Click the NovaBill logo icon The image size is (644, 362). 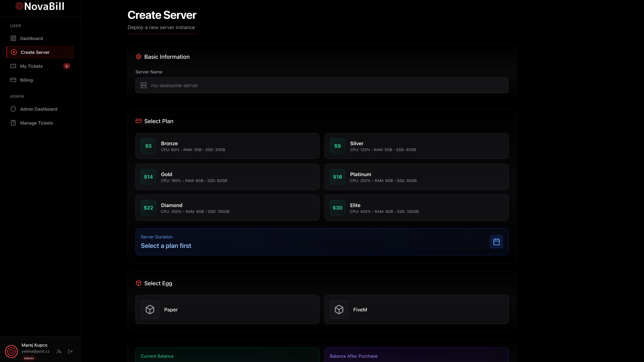coord(20,6)
